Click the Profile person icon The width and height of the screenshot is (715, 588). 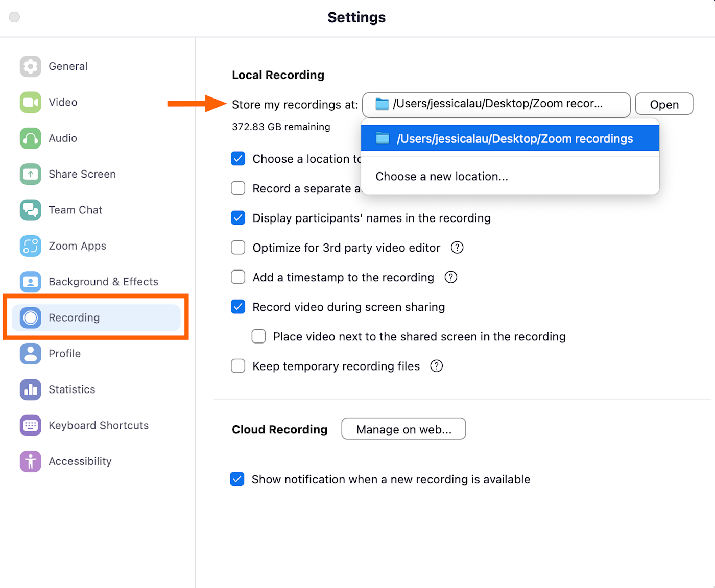[x=31, y=354]
